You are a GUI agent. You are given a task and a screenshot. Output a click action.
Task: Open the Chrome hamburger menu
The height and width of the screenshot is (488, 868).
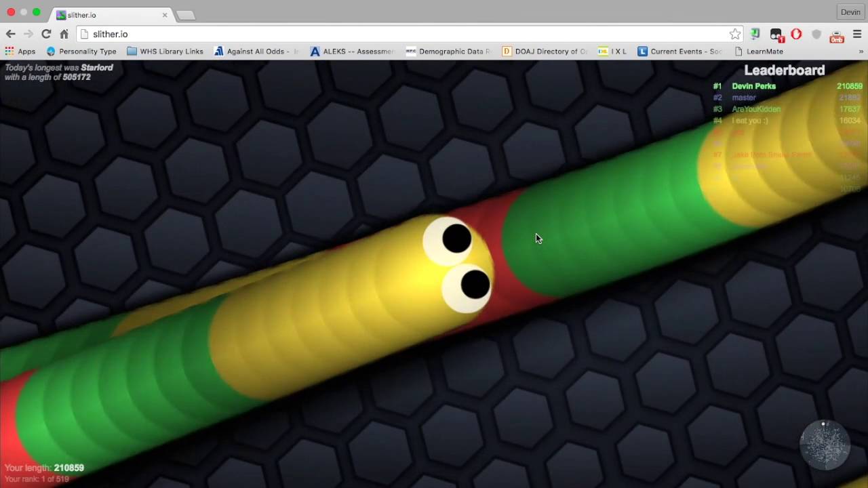(857, 34)
